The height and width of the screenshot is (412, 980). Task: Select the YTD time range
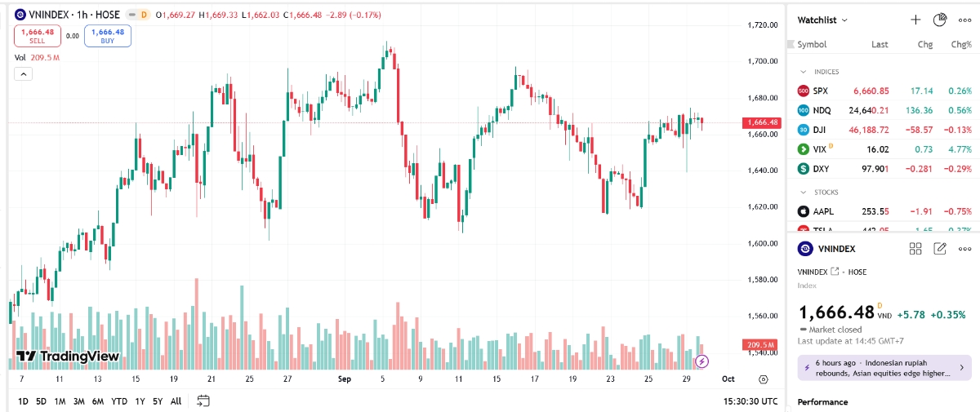click(x=119, y=401)
